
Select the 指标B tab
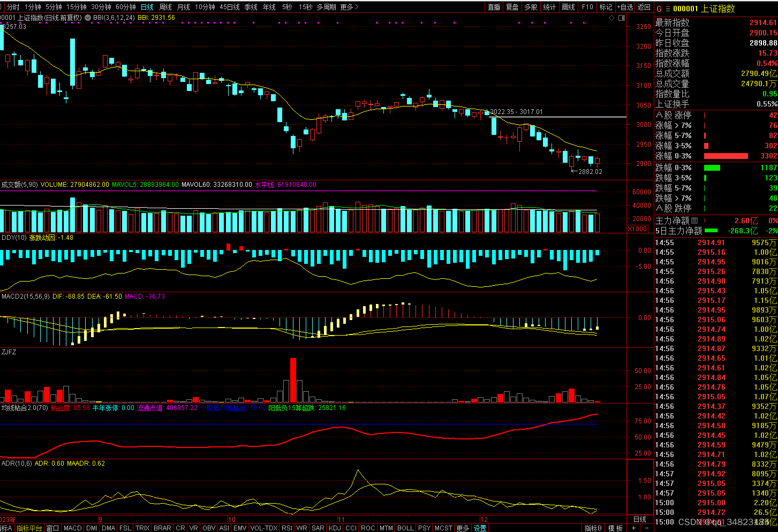point(593,528)
